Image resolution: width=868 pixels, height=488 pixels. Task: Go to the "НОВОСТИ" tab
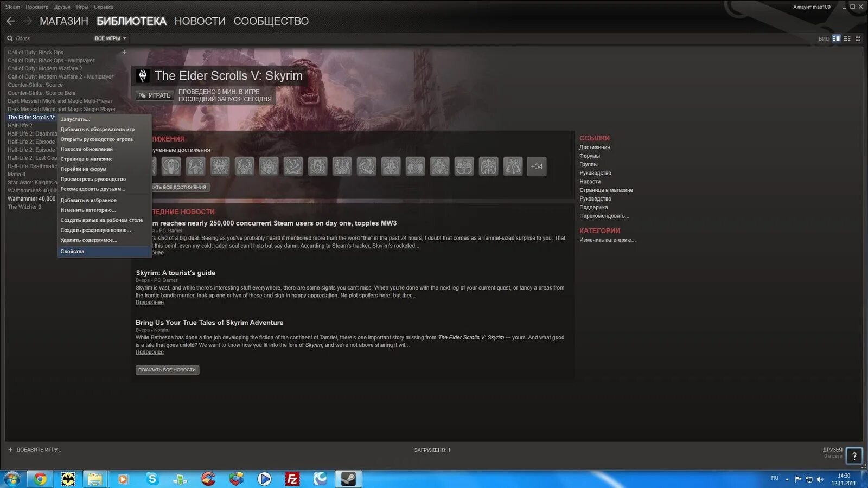click(x=200, y=21)
